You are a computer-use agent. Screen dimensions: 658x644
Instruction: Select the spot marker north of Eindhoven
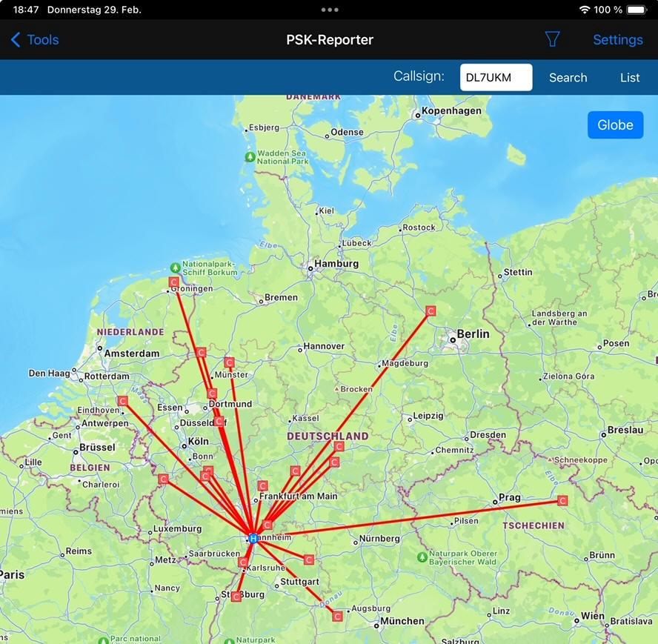122,401
